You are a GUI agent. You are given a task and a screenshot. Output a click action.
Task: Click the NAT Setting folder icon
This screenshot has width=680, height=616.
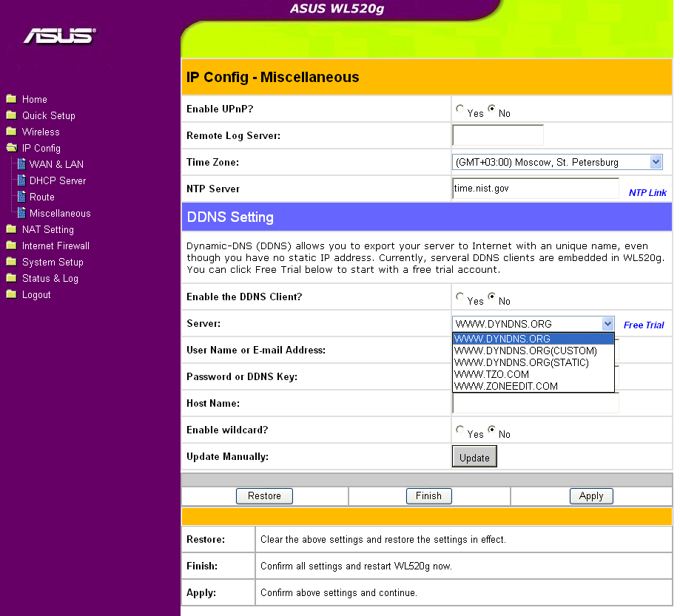pyautogui.click(x=11, y=229)
